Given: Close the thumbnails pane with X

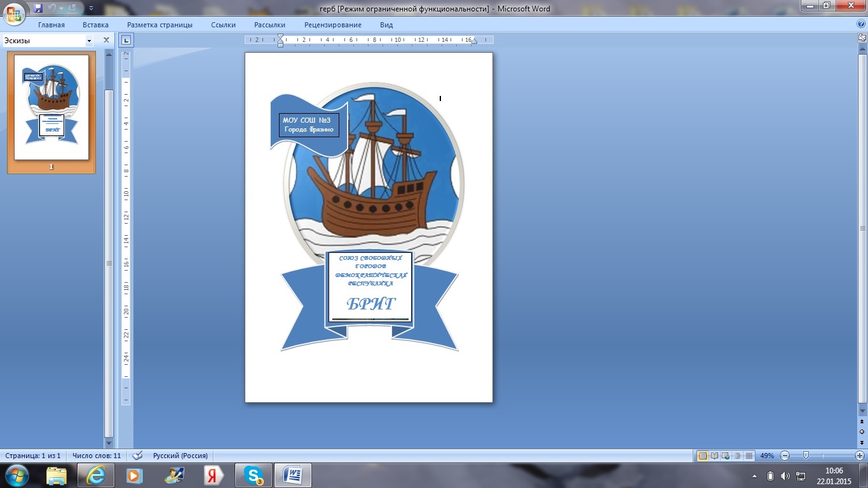Looking at the screenshot, I should pyautogui.click(x=106, y=40).
